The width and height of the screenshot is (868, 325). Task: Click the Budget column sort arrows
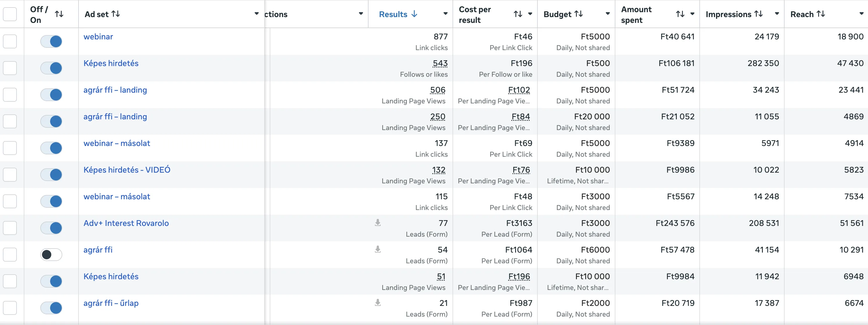click(579, 14)
